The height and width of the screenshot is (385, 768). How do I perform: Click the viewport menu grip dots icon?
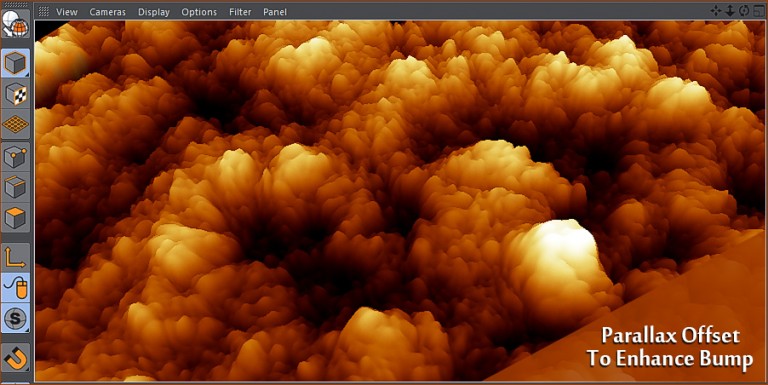[44, 11]
